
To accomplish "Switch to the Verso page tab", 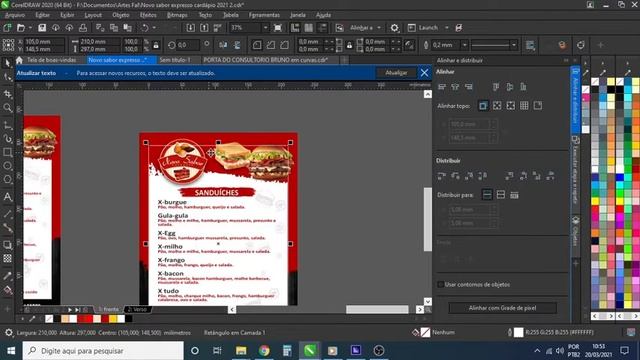I will (138, 309).
